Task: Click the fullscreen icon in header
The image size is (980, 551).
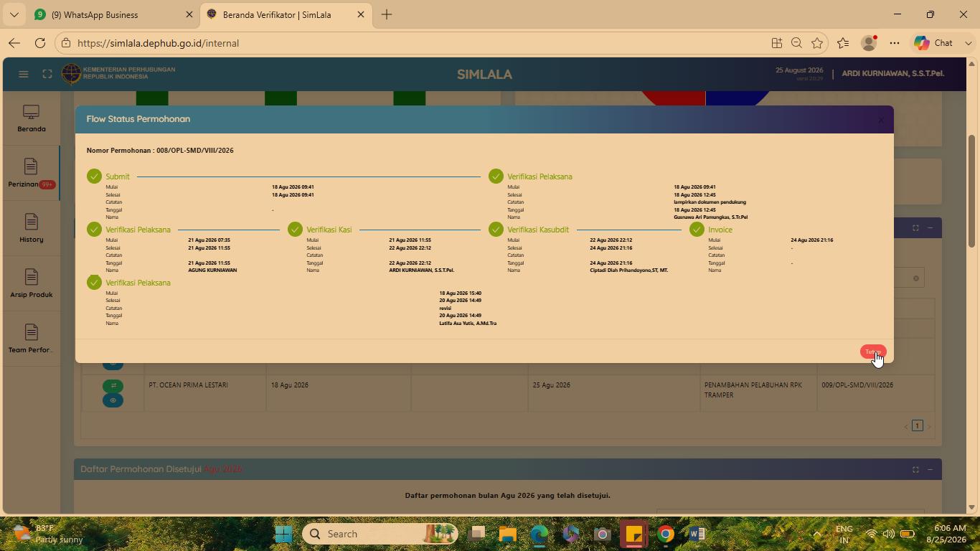Action: click(x=47, y=74)
